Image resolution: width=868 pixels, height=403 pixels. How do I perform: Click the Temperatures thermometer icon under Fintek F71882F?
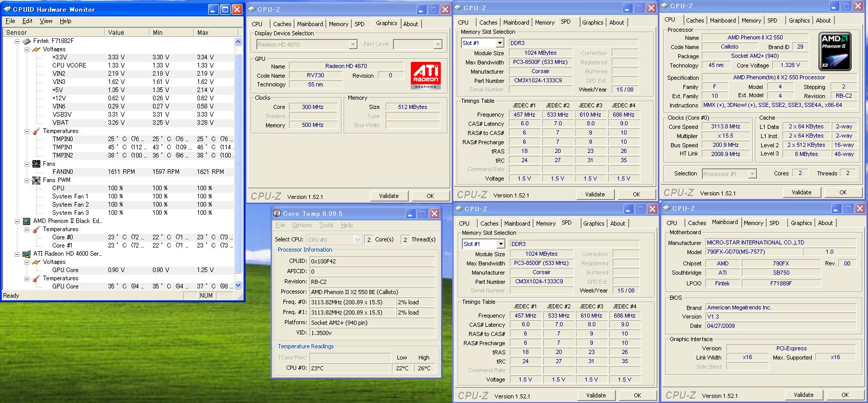coord(36,131)
